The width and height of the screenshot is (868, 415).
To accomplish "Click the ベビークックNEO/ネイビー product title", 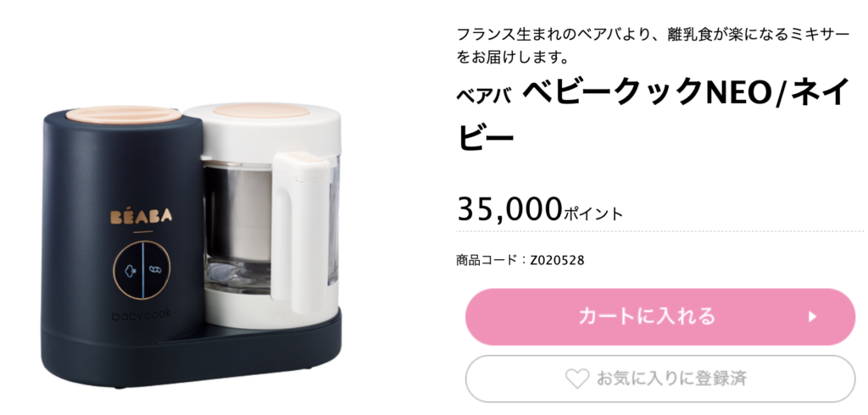I will point(654,114).
